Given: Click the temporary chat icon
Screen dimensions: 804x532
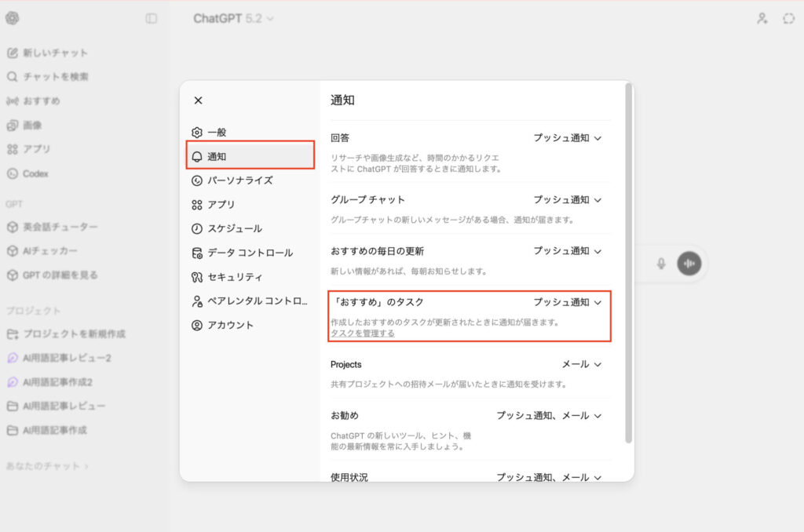Looking at the screenshot, I should (788, 18).
